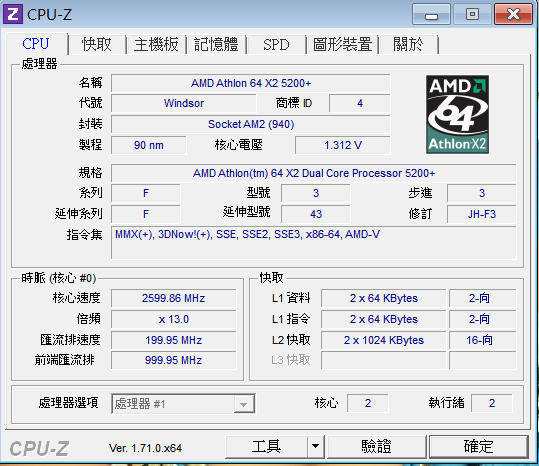The width and height of the screenshot is (539, 466).
Task: Click the L1 指令 2 x 64 KBytes value
Action: click(x=384, y=319)
